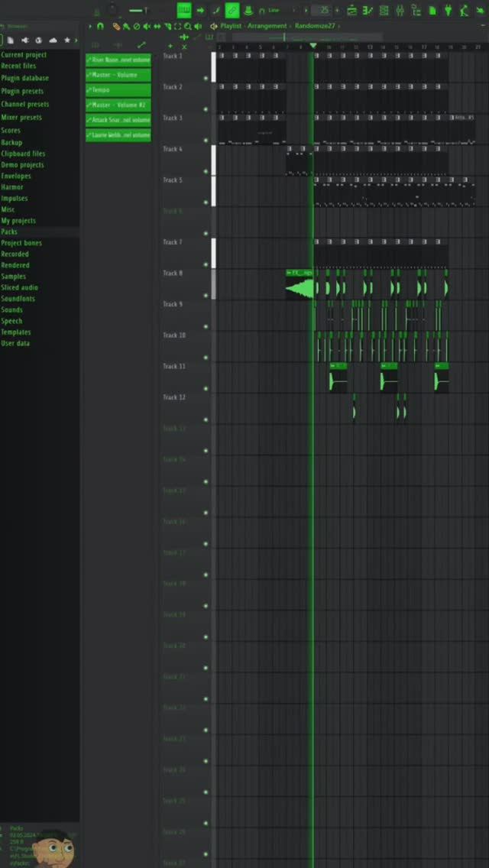Select the Tempo automation clip in picker
The height and width of the screenshot is (868, 489).
(x=118, y=89)
